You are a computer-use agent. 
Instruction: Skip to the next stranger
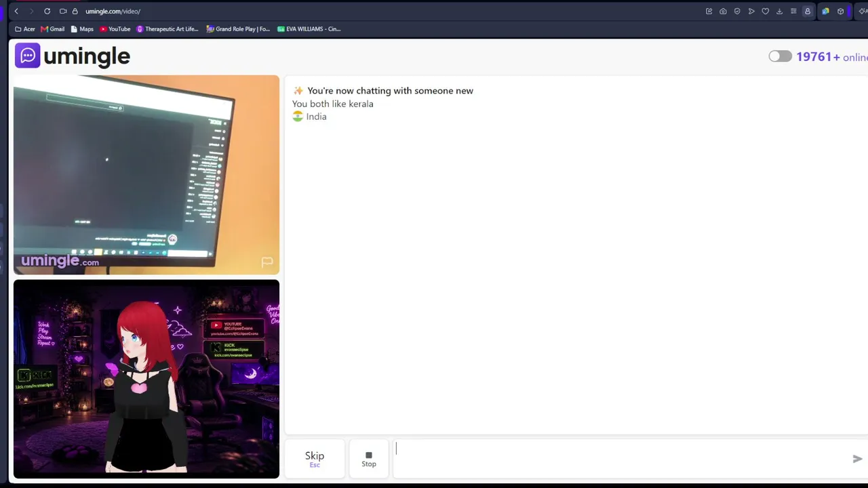[315, 458]
